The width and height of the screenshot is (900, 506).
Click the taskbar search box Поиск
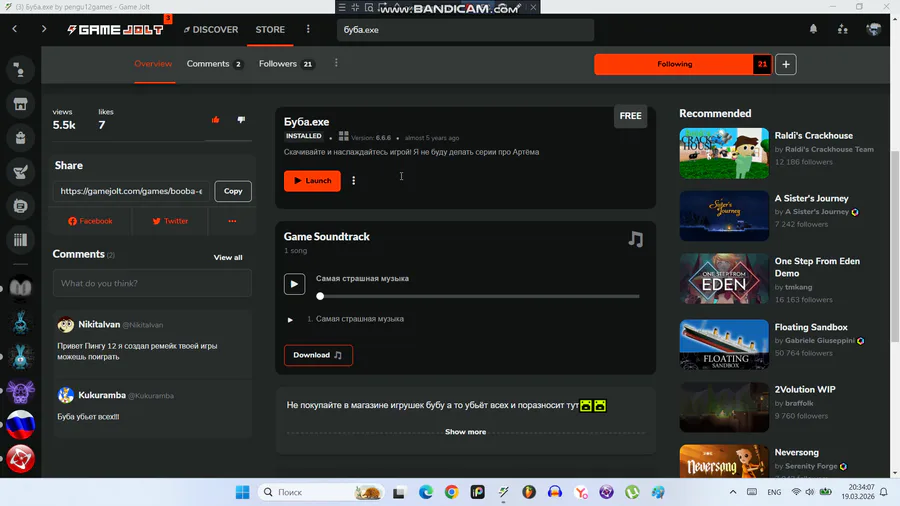click(320, 492)
